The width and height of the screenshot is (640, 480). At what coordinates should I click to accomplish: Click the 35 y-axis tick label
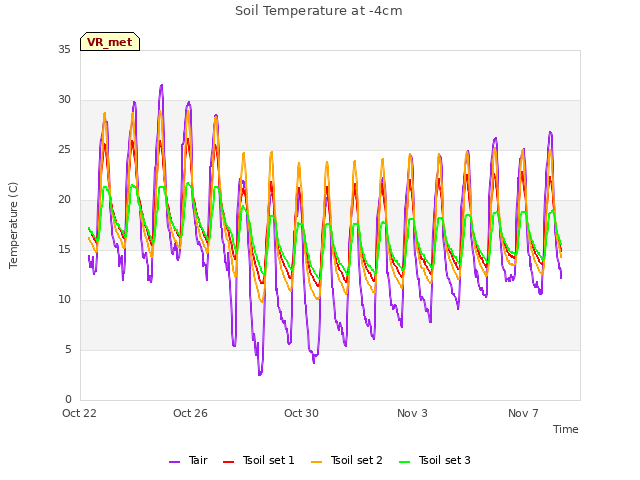pos(64,49)
